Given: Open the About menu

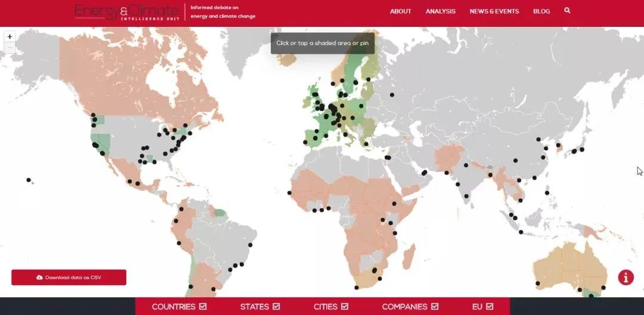Looking at the screenshot, I should pos(401,11).
